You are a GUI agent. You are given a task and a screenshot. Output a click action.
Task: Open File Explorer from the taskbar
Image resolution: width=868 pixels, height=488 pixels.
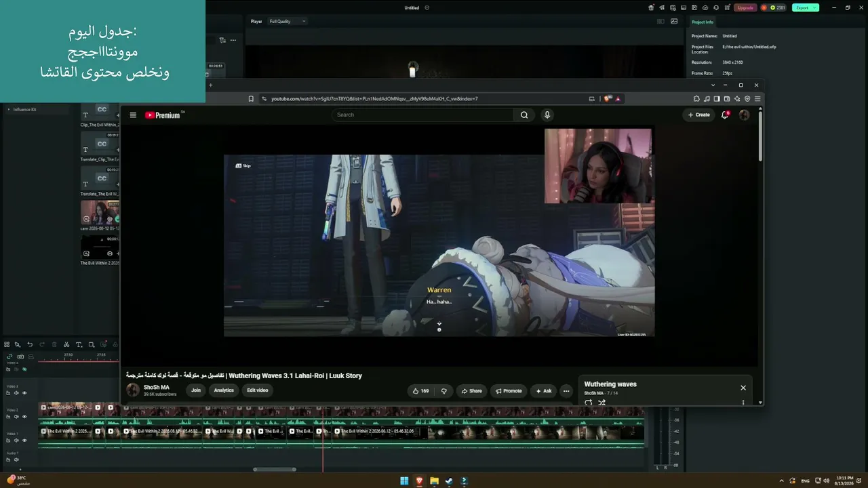point(434,481)
